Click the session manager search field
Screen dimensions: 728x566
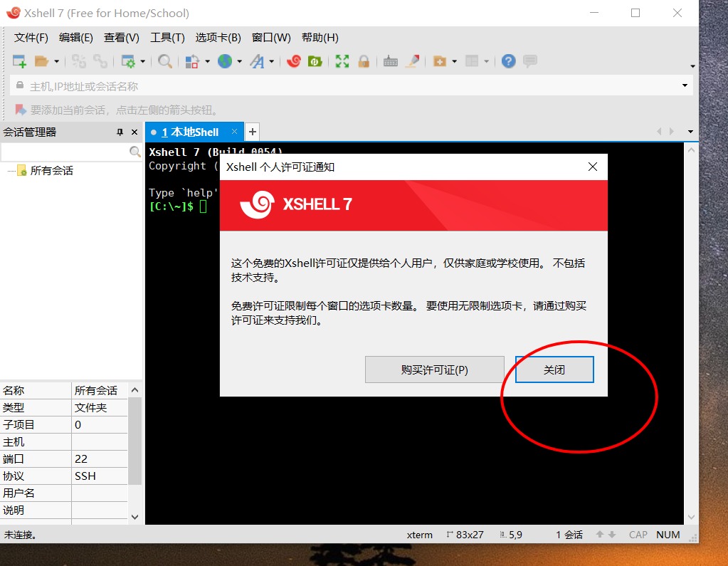pyautogui.click(x=65, y=152)
